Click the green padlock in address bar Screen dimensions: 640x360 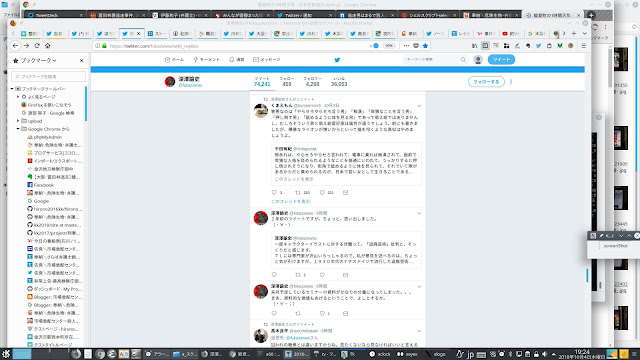point(104,46)
